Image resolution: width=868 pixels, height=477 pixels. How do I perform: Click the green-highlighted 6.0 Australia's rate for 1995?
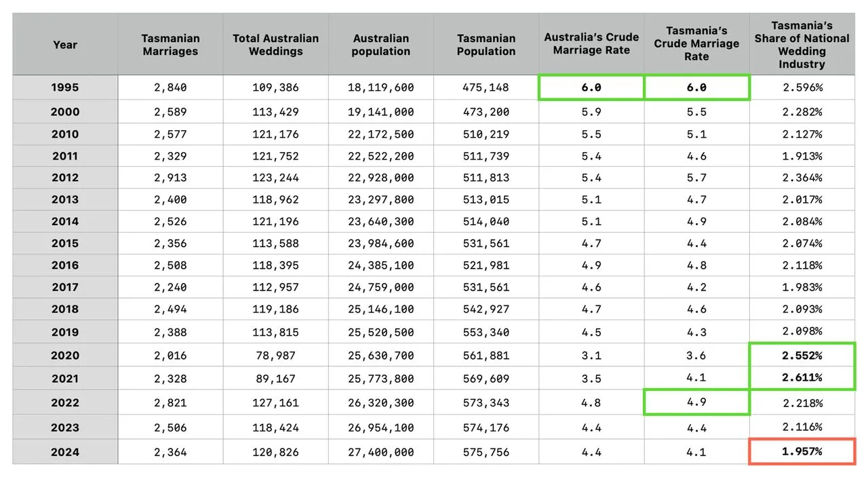tap(591, 87)
